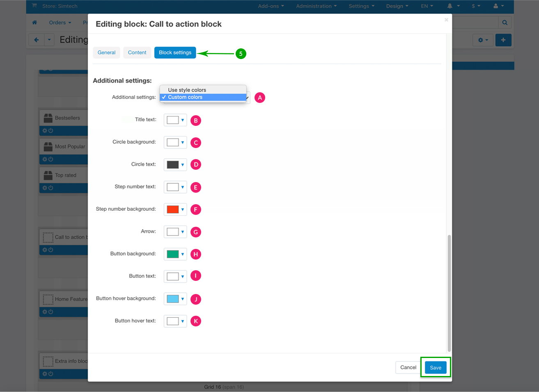Toggle the Call to action block power switch
The height and width of the screenshot is (392, 539).
coord(51,250)
